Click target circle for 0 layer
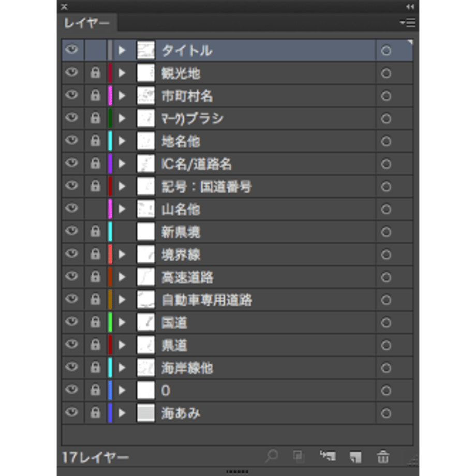The width and height of the screenshot is (476, 476). pyautogui.click(x=386, y=391)
